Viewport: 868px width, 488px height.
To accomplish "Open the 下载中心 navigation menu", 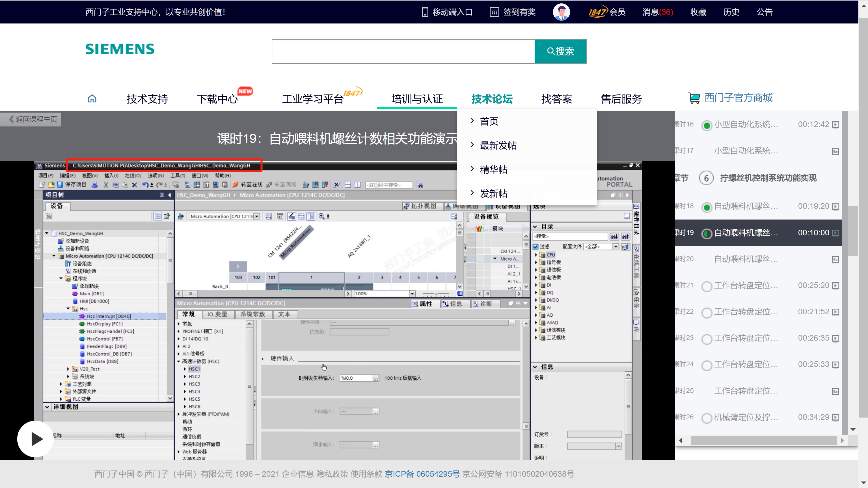I will (217, 99).
